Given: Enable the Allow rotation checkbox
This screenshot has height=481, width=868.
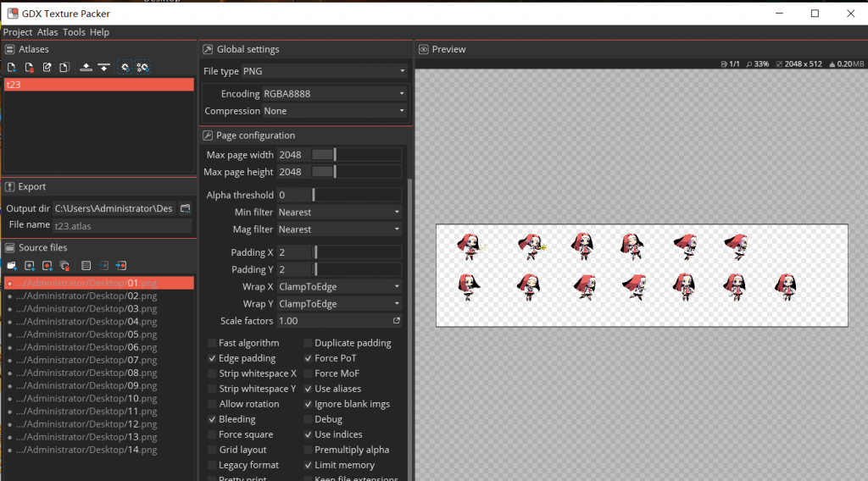Looking at the screenshot, I should coord(212,404).
